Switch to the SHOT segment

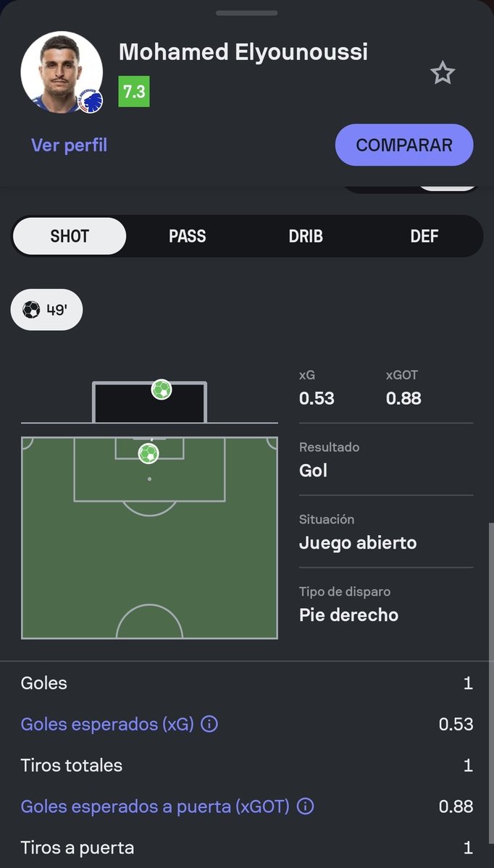[x=70, y=237]
